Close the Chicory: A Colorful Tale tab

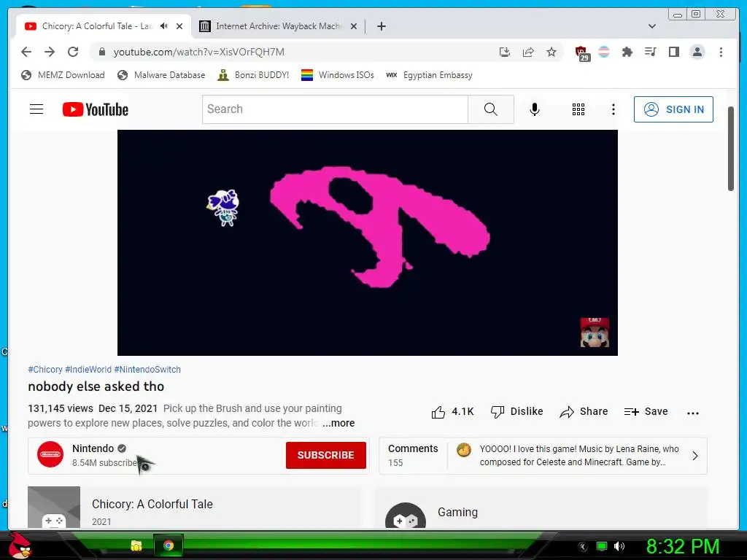click(x=179, y=26)
